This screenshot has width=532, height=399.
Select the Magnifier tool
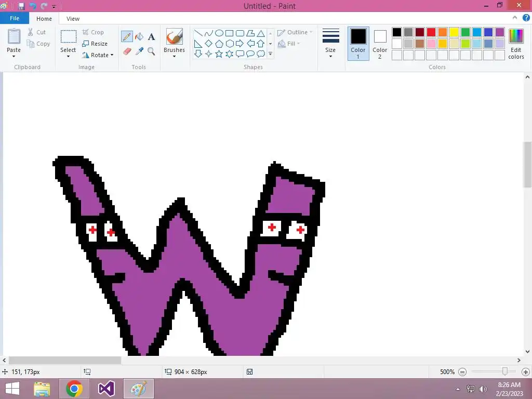click(151, 51)
